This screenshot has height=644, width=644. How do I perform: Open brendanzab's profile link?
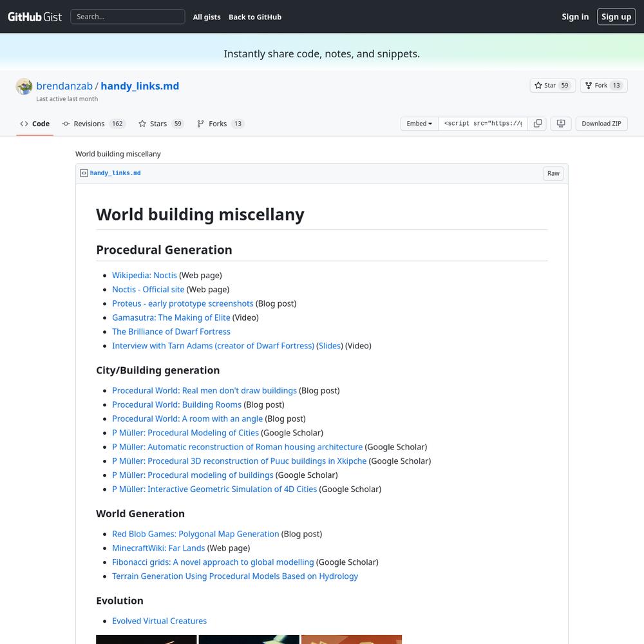pyautogui.click(x=64, y=86)
